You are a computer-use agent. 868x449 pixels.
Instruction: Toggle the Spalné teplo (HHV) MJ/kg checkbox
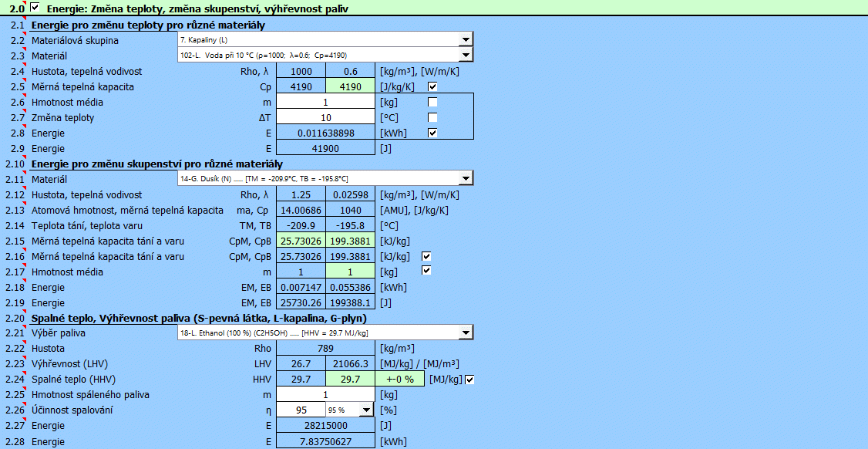pyautogui.click(x=469, y=380)
